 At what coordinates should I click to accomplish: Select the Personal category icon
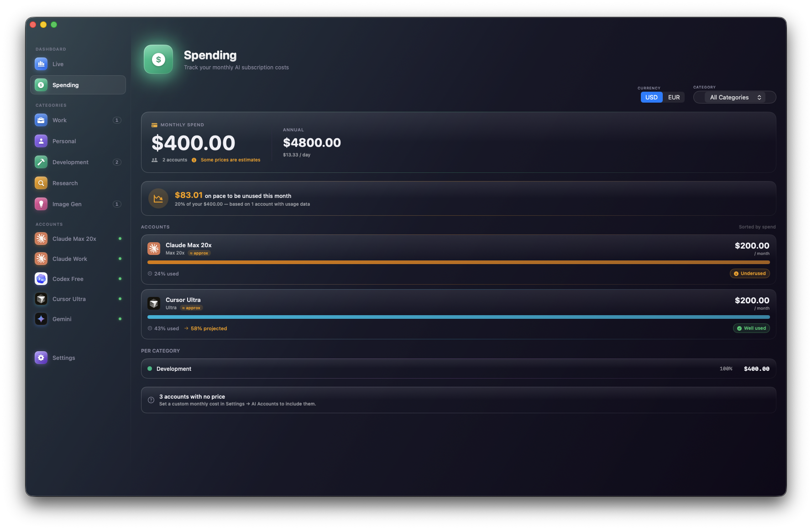41,141
